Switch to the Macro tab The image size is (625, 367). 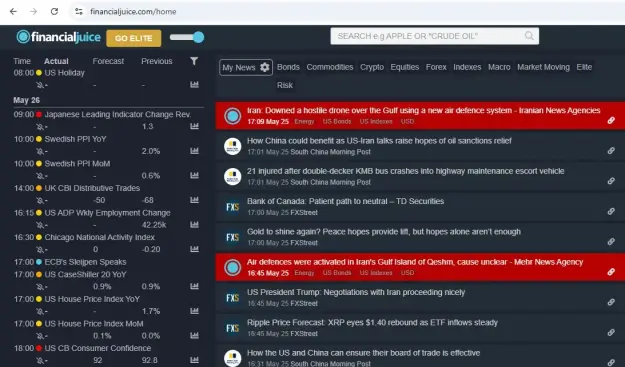coord(499,67)
